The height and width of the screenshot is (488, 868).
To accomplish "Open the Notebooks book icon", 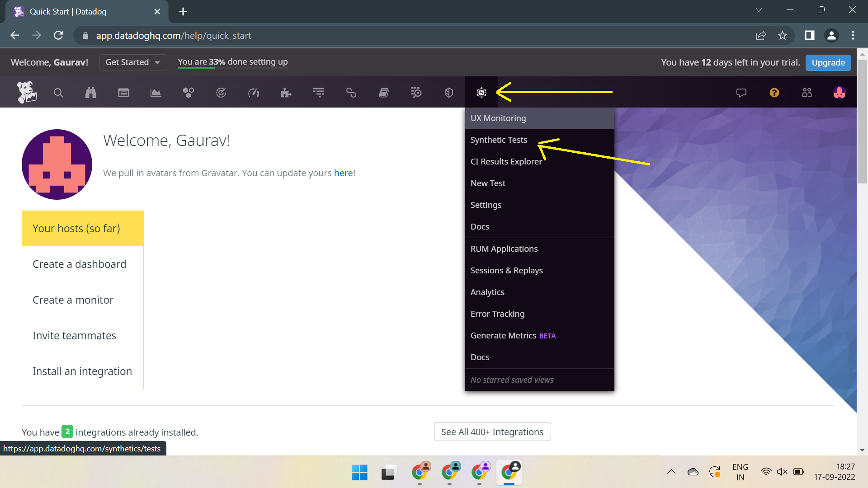I will pos(384,93).
